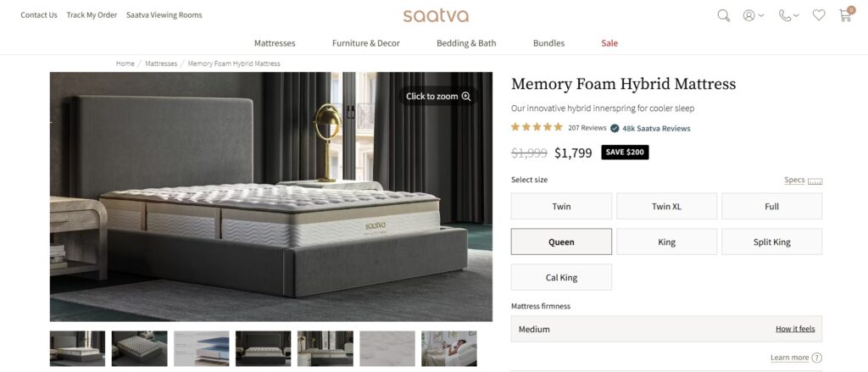Follow the Track My Order link
This screenshot has width=868, height=372.
click(92, 15)
